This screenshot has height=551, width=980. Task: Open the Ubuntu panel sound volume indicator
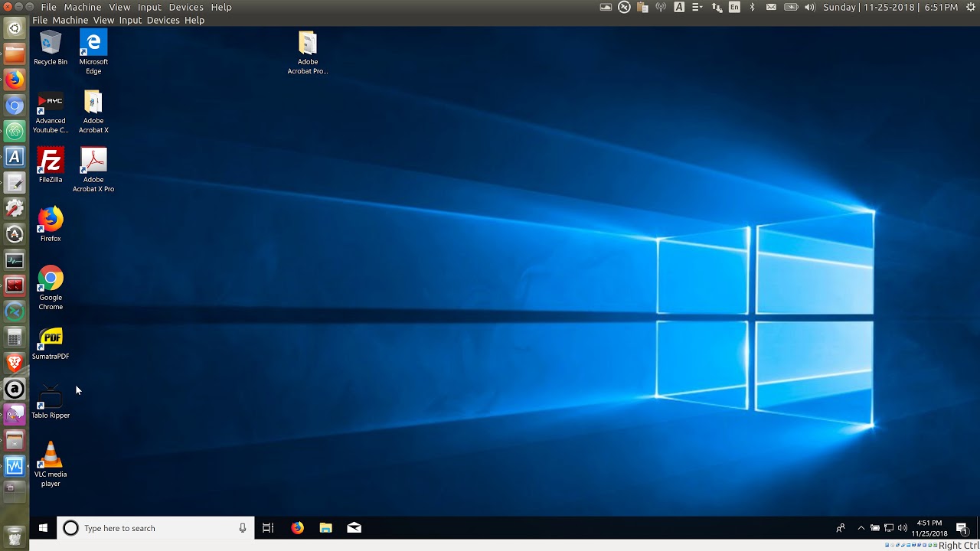[x=810, y=7]
